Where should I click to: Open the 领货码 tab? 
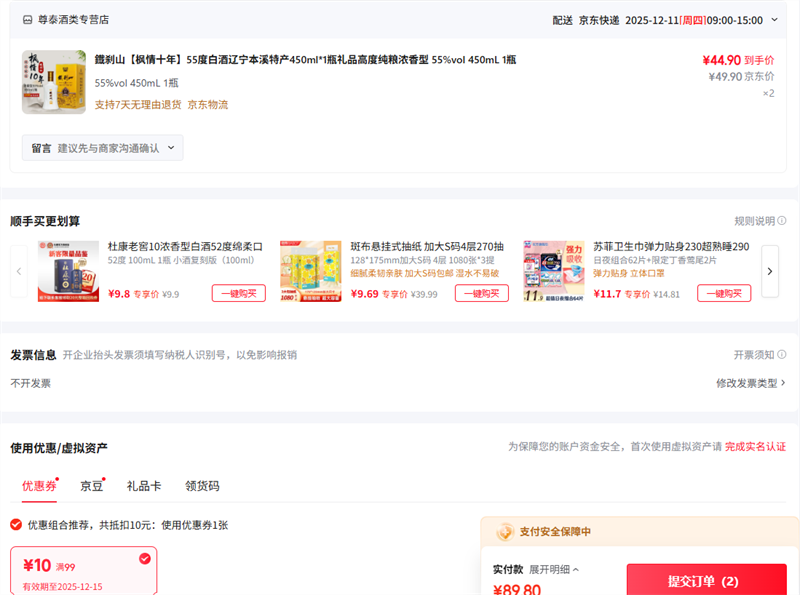point(202,486)
